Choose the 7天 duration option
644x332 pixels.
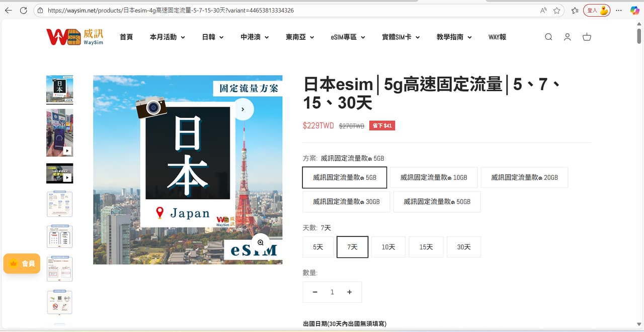[352, 247]
